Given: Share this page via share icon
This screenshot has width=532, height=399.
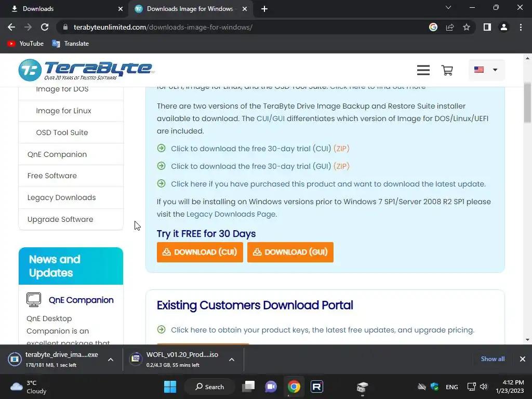Looking at the screenshot, I should pos(450,27).
